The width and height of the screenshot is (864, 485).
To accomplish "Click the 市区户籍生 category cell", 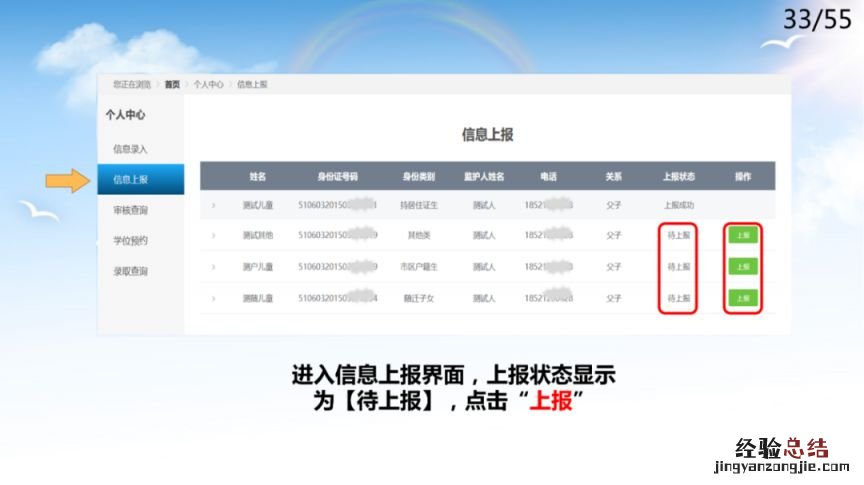I will tap(419, 267).
